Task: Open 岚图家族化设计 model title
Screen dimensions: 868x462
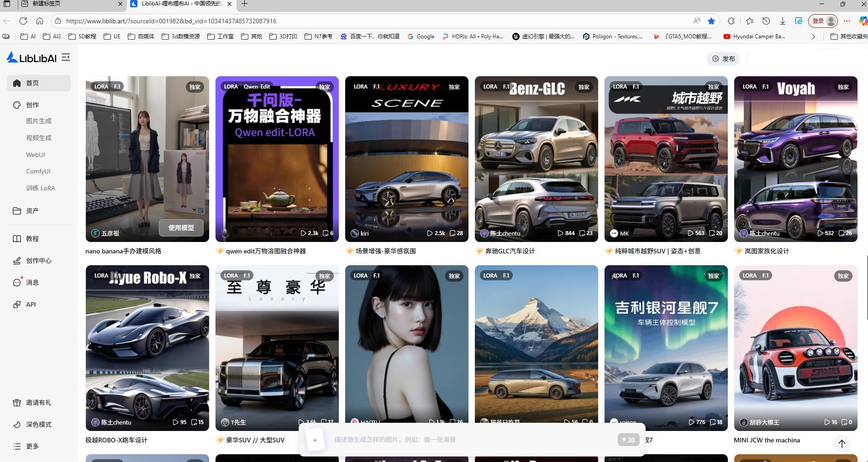Action: coord(767,251)
